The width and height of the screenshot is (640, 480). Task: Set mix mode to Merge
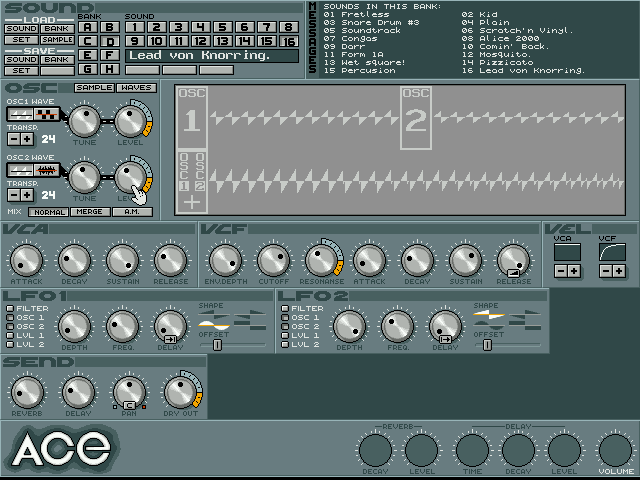(x=90, y=212)
